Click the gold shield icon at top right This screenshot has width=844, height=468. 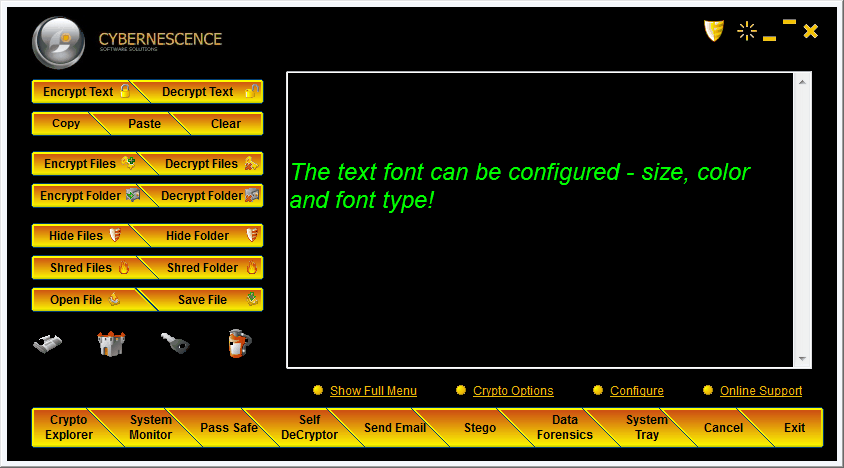(714, 31)
